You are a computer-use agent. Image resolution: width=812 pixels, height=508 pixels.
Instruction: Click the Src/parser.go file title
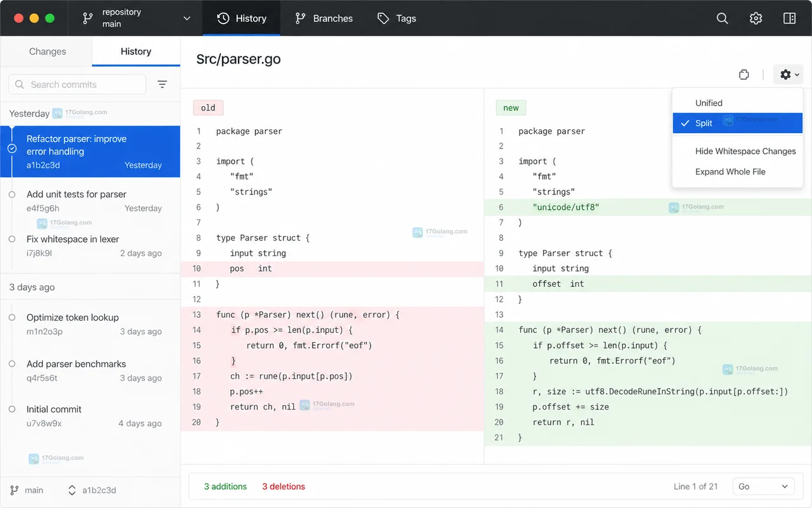click(239, 59)
